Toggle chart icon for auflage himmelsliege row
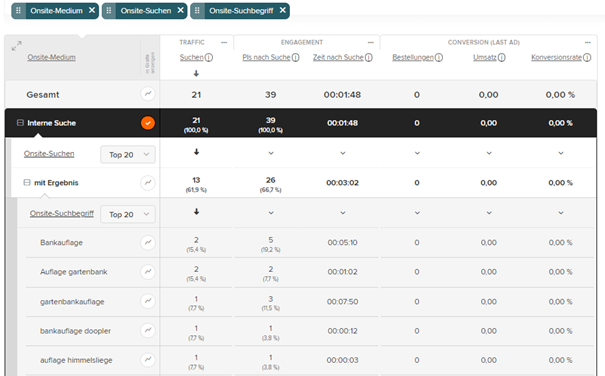Screen dimensions: 605x376 148,360
